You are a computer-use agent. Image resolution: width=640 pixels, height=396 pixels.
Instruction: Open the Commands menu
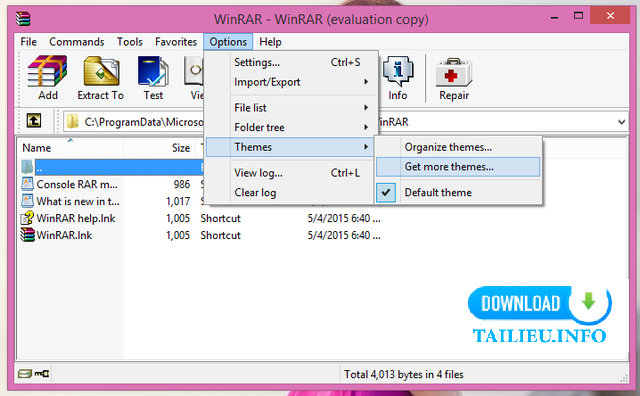pyautogui.click(x=77, y=42)
